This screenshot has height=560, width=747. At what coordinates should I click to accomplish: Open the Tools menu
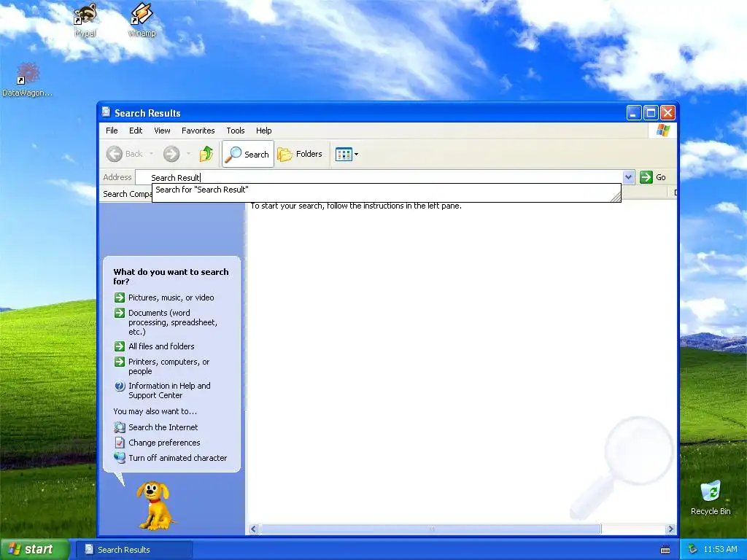[x=236, y=131]
